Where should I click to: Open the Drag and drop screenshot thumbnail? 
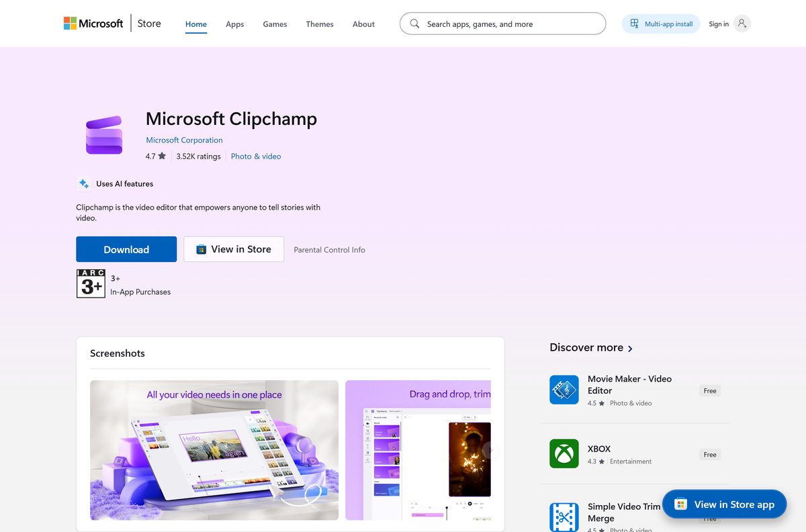click(418, 450)
